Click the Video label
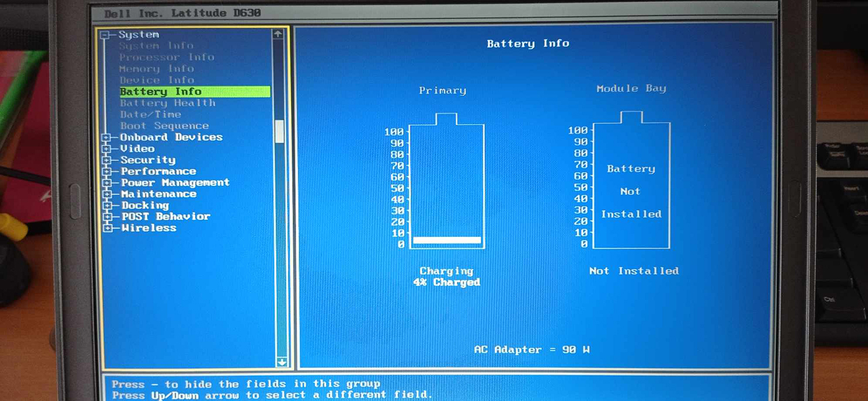 [x=137, y=149]
